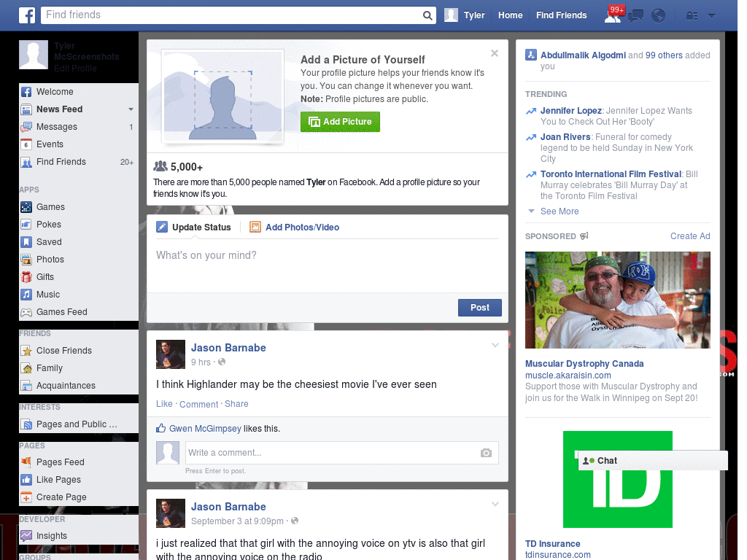Open Joan Rivers trending topic

[x=565, y=137]
